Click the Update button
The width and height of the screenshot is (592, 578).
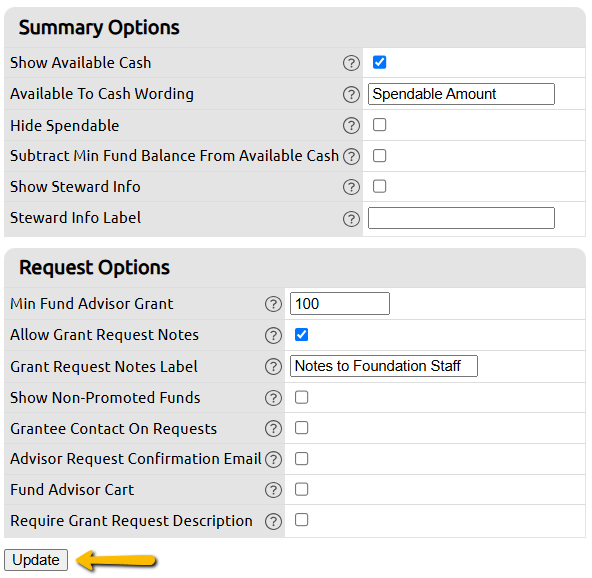click(36, 560)
